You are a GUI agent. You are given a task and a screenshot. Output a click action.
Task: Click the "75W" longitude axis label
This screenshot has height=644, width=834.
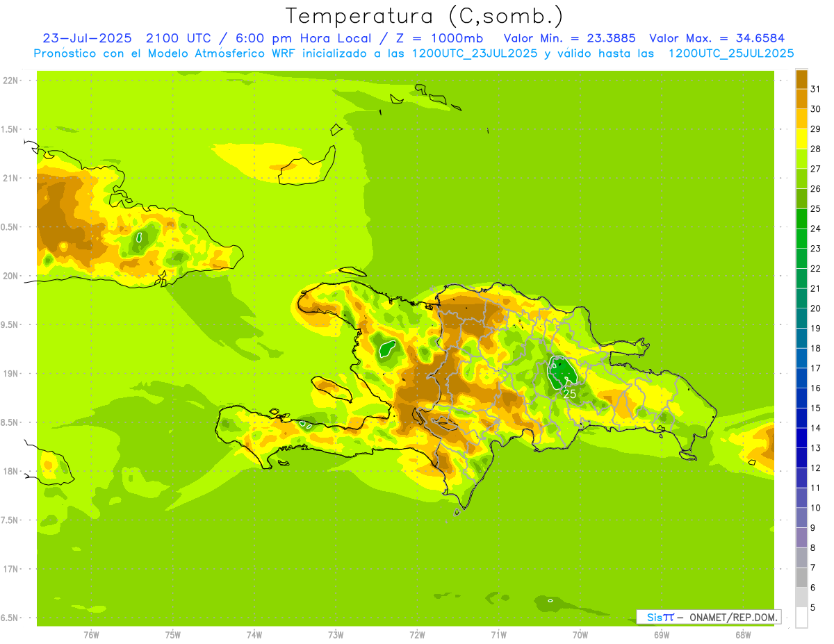[173, 634]
